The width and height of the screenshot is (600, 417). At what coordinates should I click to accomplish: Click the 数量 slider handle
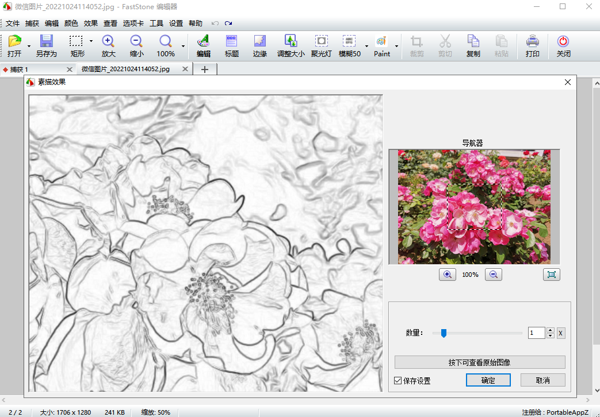click(443, 333)
